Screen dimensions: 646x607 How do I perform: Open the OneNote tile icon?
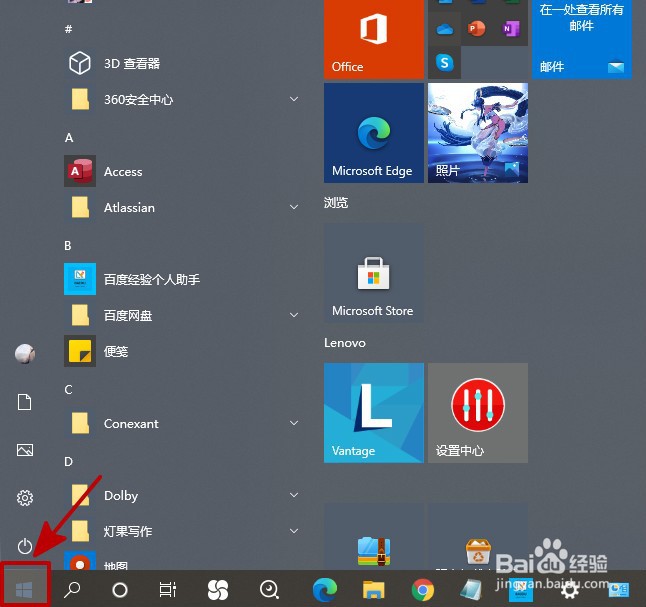click(x=511, y=29)
